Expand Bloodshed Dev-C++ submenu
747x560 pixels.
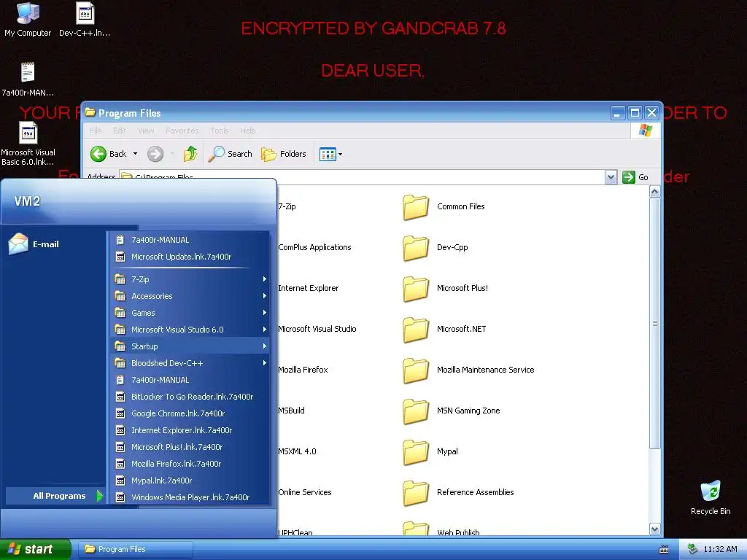pyautogui.click(x=190, y=363)
